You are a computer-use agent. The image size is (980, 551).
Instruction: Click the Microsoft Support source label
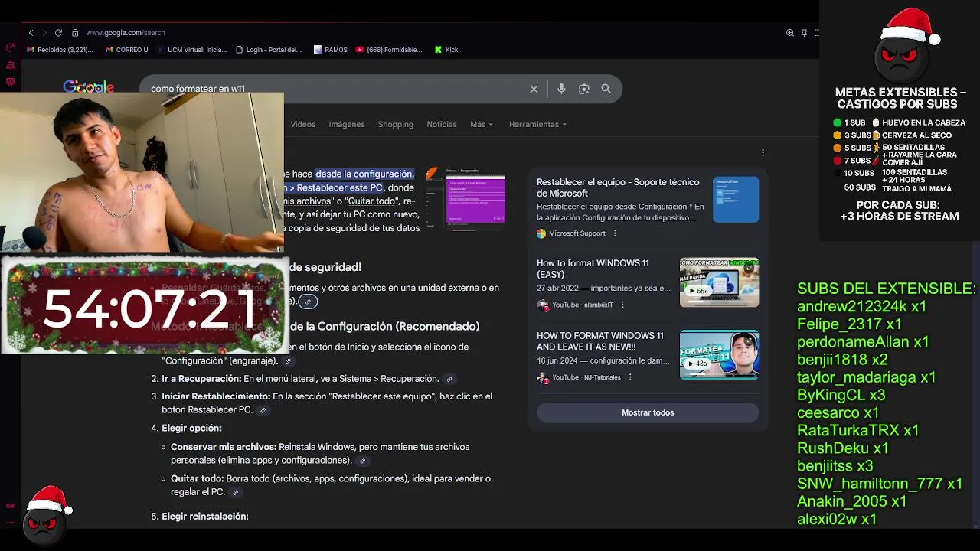[x=577, y=233]
